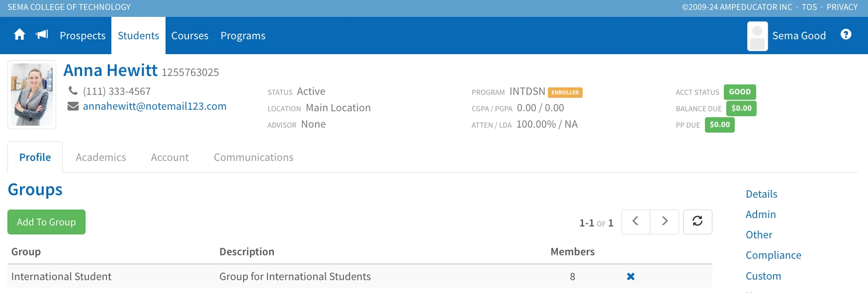This screenshot has width=868, height=293.
Task: Refresh the groups list
Action: 697,221
